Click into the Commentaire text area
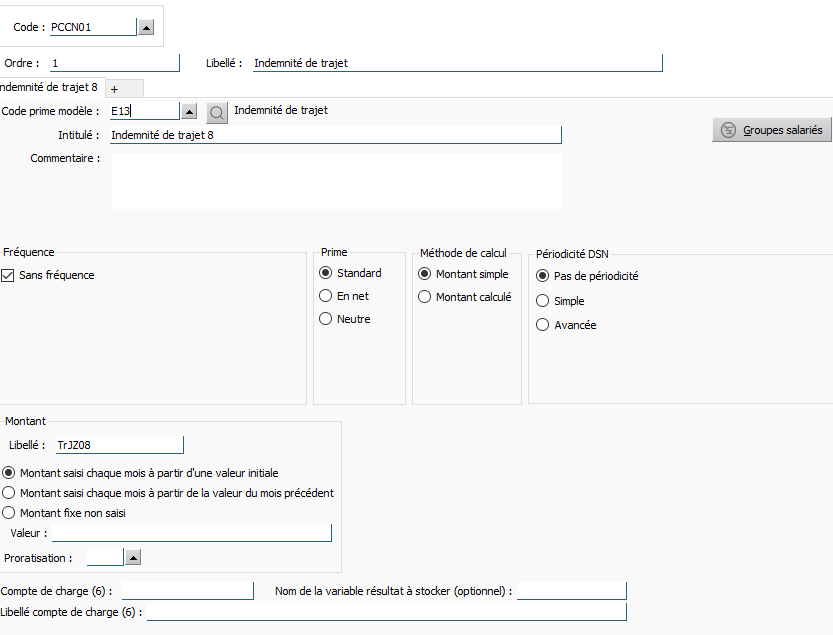833x635 pixels. click(x=336, y=181)
